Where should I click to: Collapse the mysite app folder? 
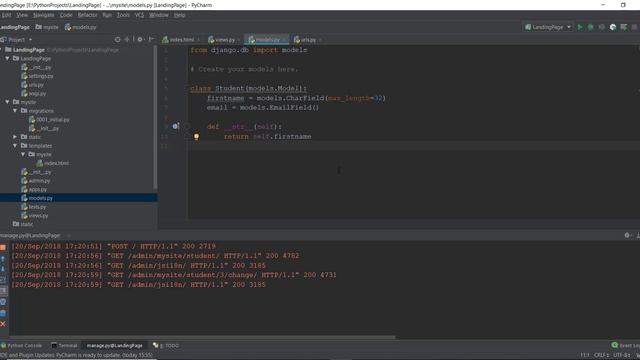point(7,102)
